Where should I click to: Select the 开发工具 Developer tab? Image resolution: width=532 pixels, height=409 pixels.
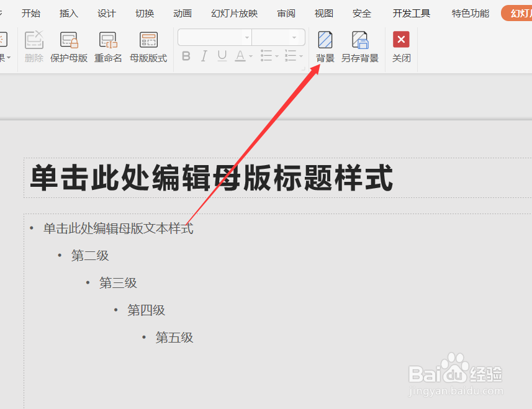click(411, 12)
